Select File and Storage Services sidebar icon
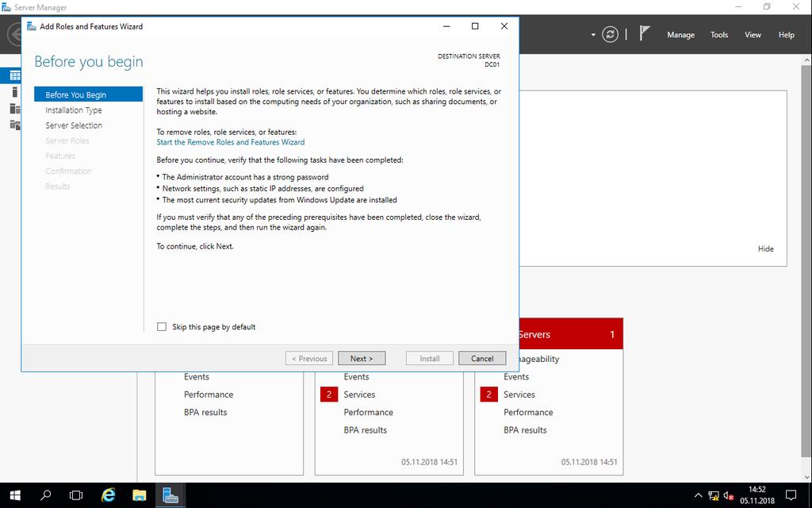 coord(15,125)
